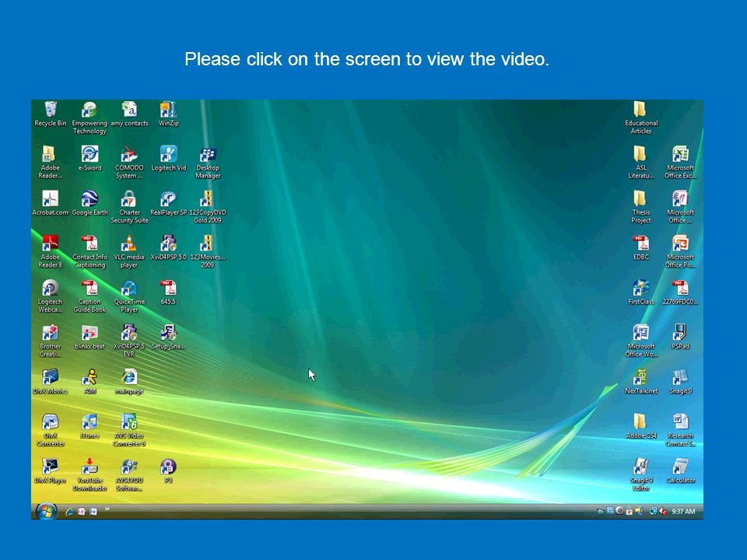Select the AIM desktop icon
The image size is (747, 560).
(89, 381)
